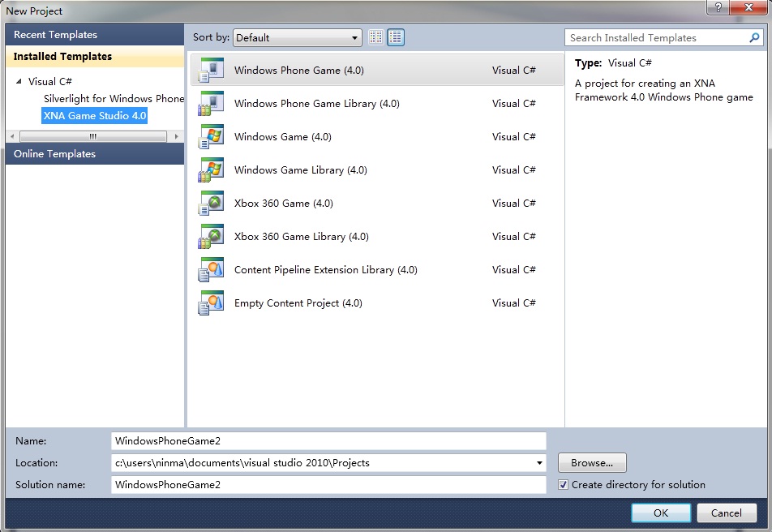This screenshot has width=772, height=532.
Task: Click the Search Installed Templates field
Action: (657, 38)
